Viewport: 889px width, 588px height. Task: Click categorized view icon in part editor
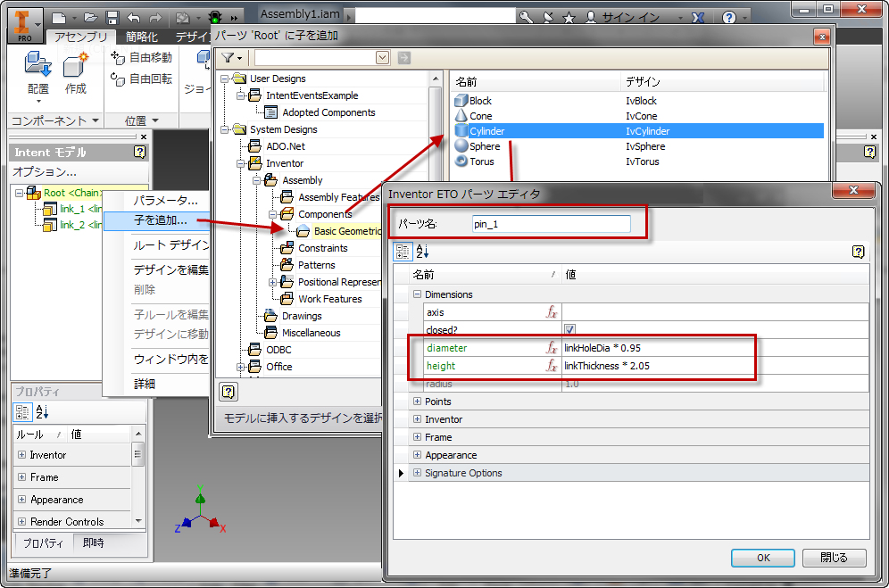coord(403,252)
